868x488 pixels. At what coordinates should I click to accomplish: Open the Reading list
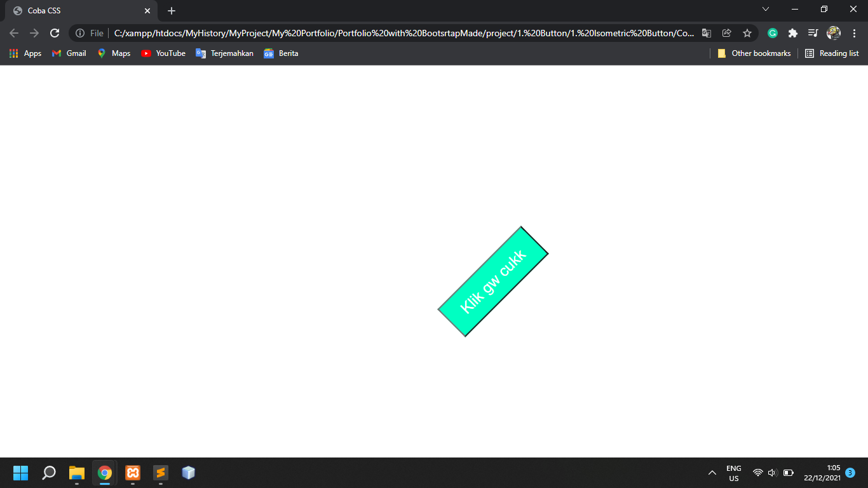(832, 53)
